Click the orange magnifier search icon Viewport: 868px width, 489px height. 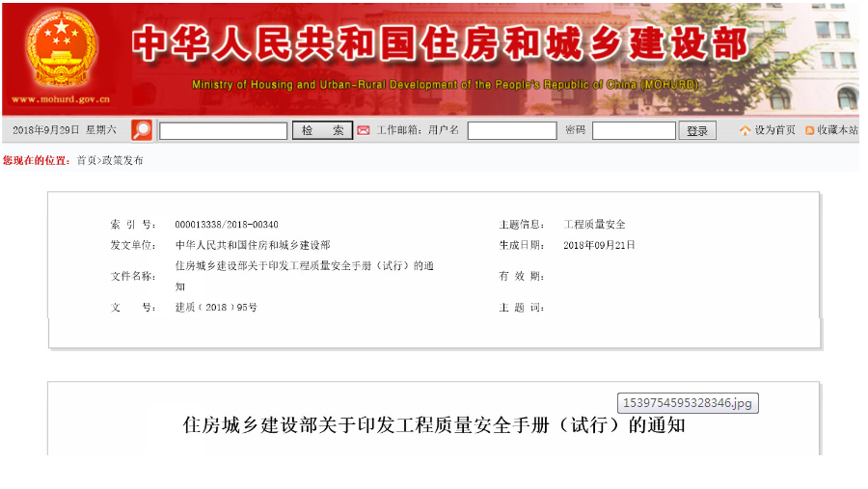[142, 130]
